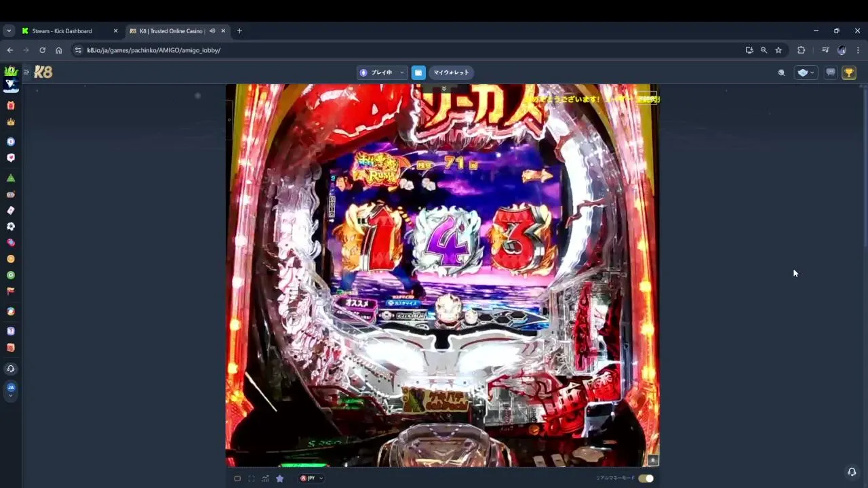868x488 pixels.
Task: Open zoom level icon in address bar
Action: (764, 50)
